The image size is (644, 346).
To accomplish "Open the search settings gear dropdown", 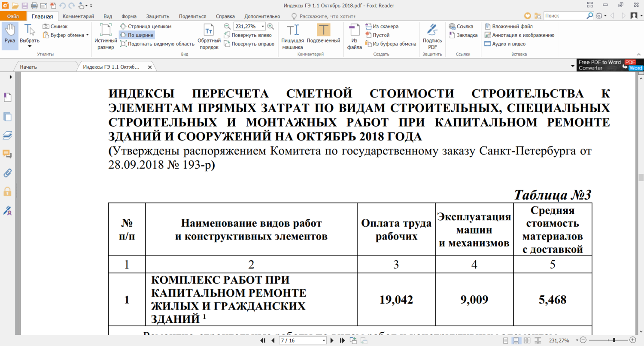I will (601, 16).
